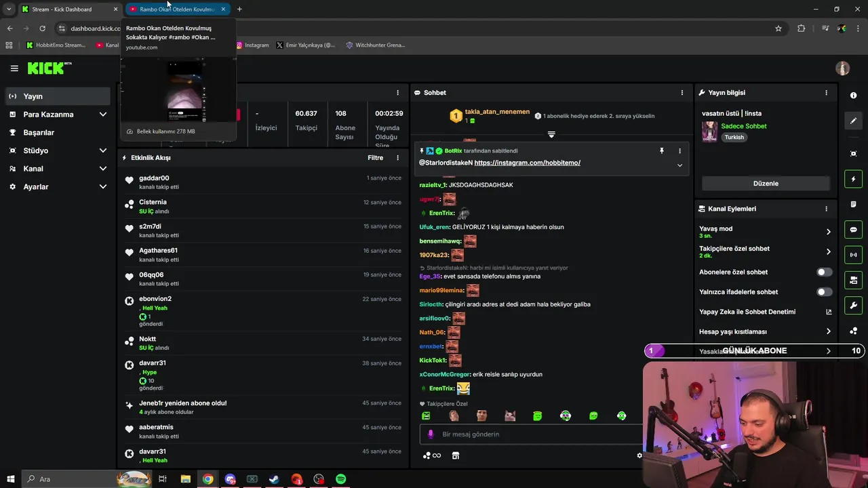Click the Filtre button in Etkinlik Akışı

(375, 157)
